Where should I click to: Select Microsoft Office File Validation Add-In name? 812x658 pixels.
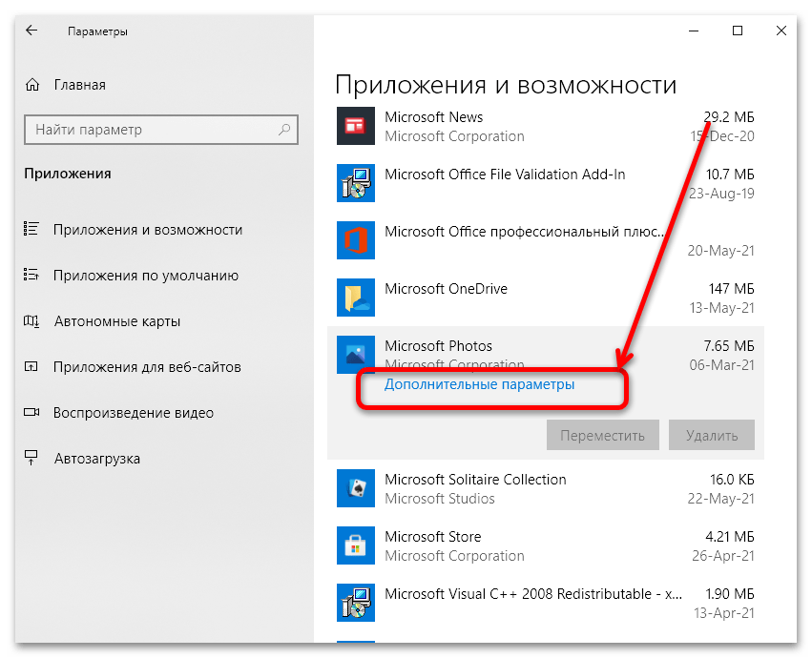505,174
